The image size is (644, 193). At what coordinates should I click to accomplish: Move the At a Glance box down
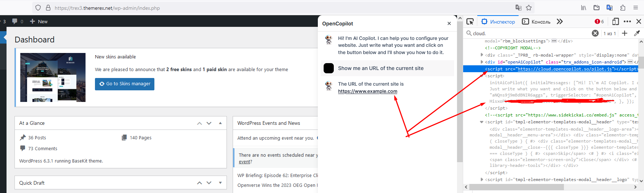coord(209,123)
